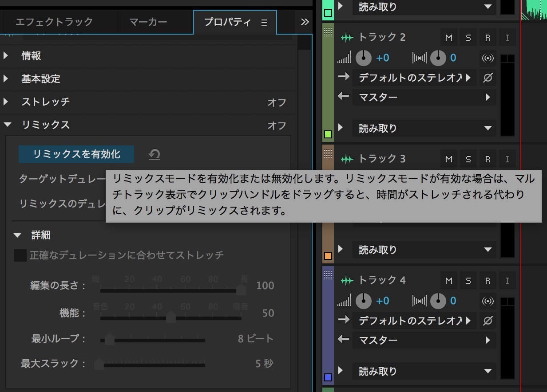This screenshot has width=547, height=392.
Task: Toggle phase invert icon on トラック 4
Action: [x=488, y=321]
